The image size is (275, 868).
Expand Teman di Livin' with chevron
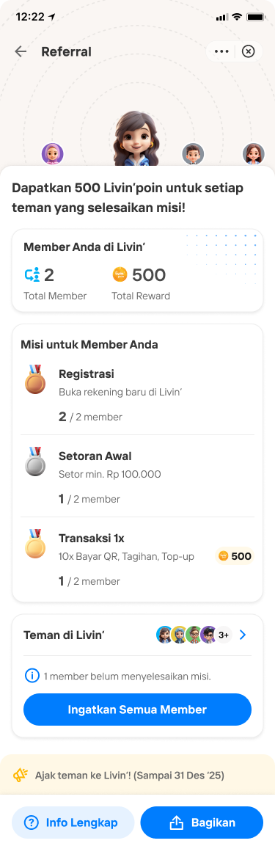coord(242,635)
